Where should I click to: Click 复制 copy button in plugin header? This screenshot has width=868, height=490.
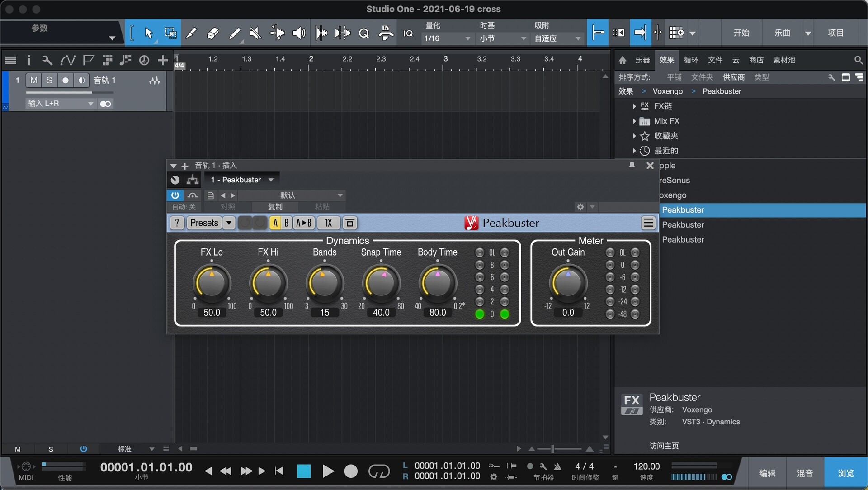[275, 207]
